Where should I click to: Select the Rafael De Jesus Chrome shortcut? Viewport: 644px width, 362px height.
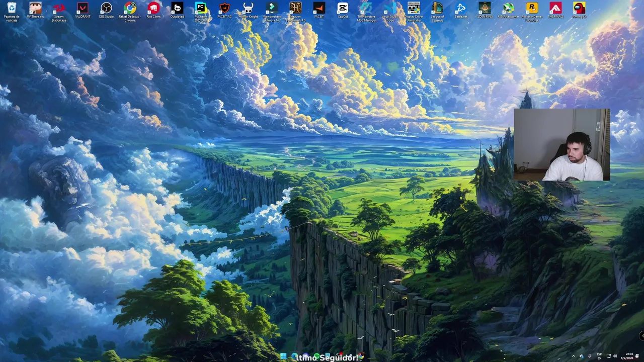[130, 11]
